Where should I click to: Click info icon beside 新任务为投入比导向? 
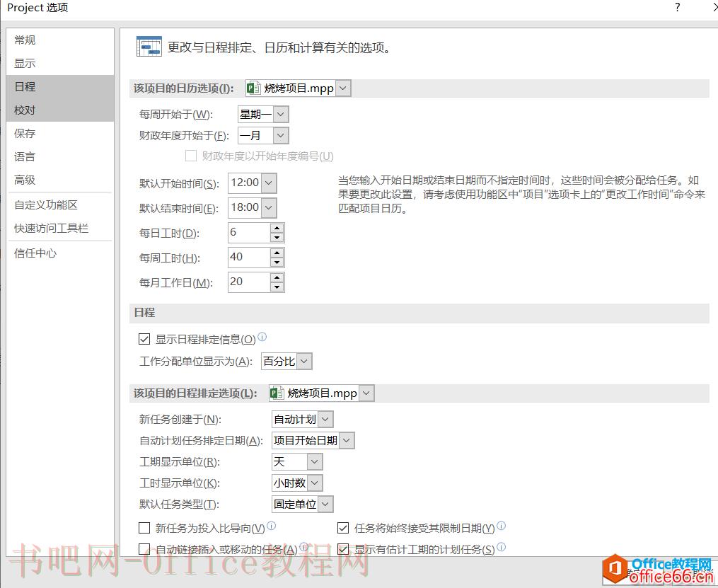point(271,526)
